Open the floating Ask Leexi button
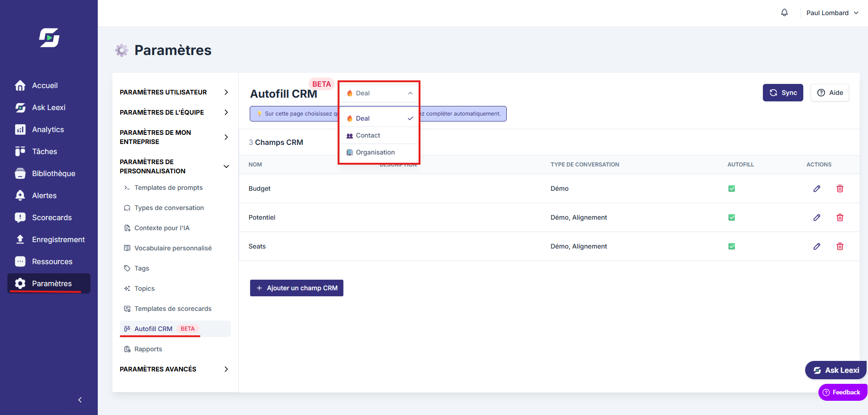This screenshot has height=415, width=868. coord(836,370)
